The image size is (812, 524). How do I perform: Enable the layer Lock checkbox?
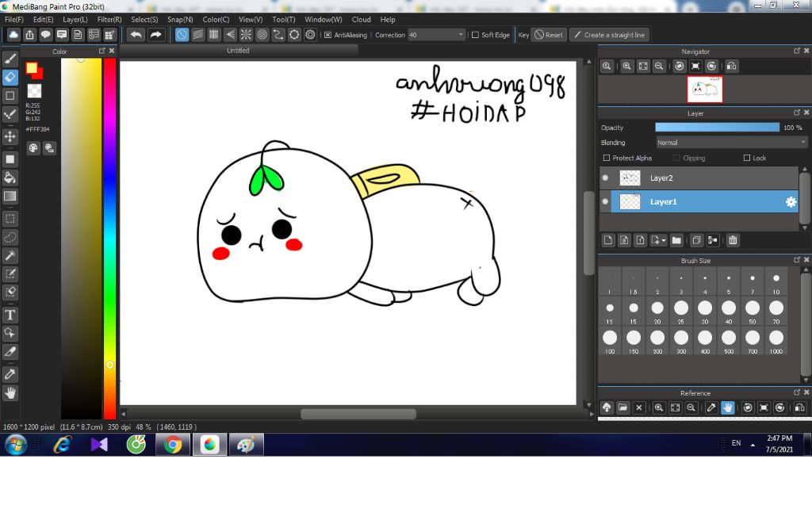(747, 158)
